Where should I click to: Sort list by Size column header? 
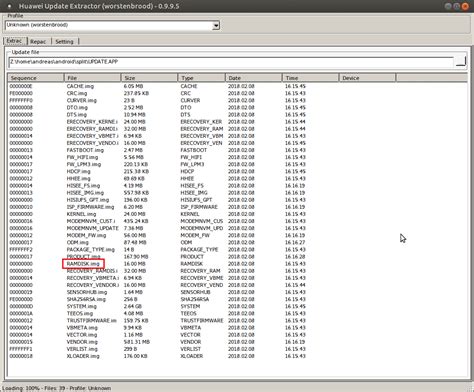(149, 78)
